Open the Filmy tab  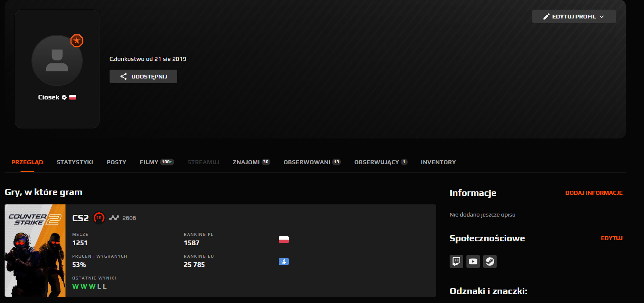click(157, 162)
